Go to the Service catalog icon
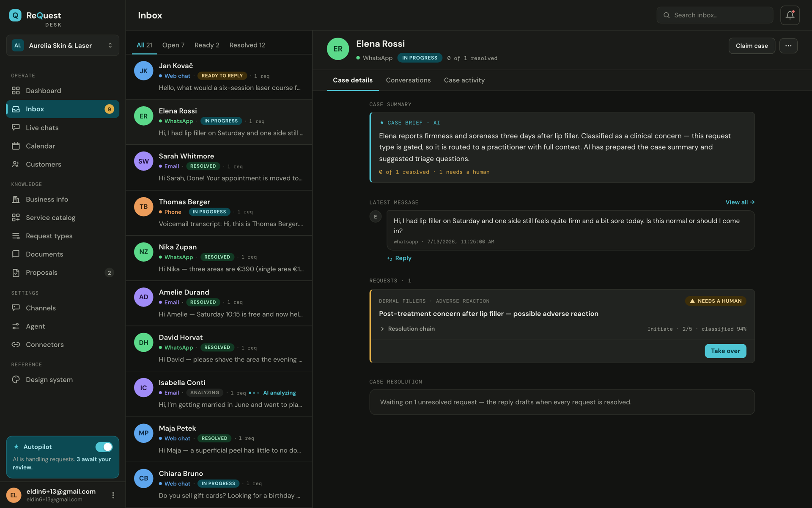The image size is (812, 508). click(x=16, y=218)
